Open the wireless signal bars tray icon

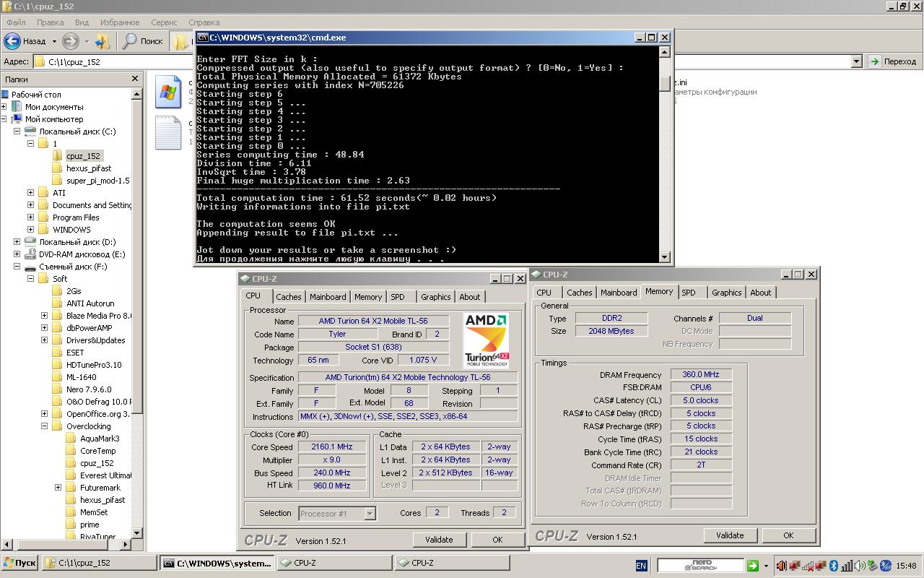pyautogui.click(x=846, y=566)
